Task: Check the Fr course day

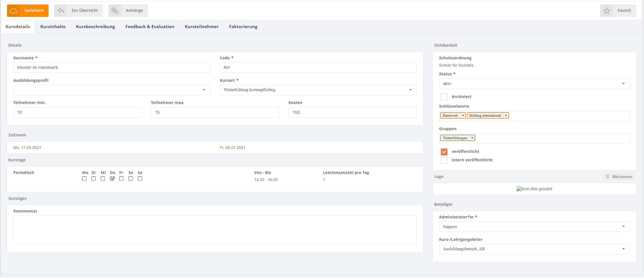Action: pyautogui.click(x=122, y=179)
